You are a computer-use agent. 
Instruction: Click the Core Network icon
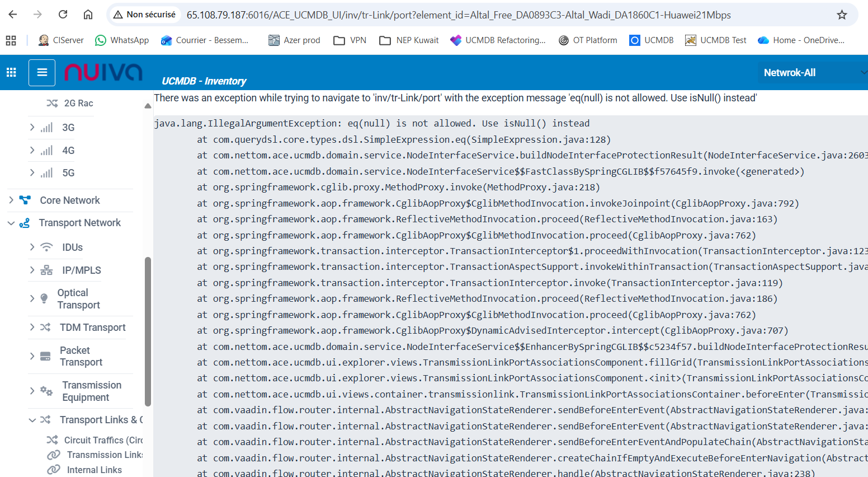pyautogui.click(x=25, y=200)
